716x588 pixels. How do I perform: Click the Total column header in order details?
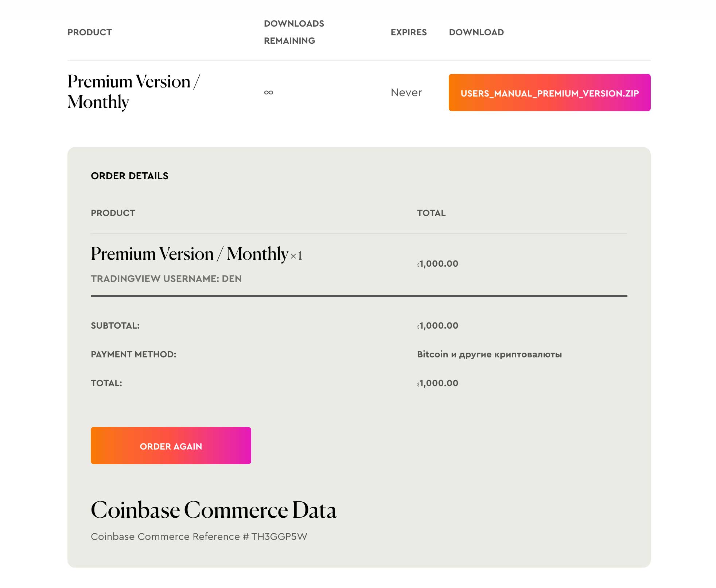click(431, 213)
